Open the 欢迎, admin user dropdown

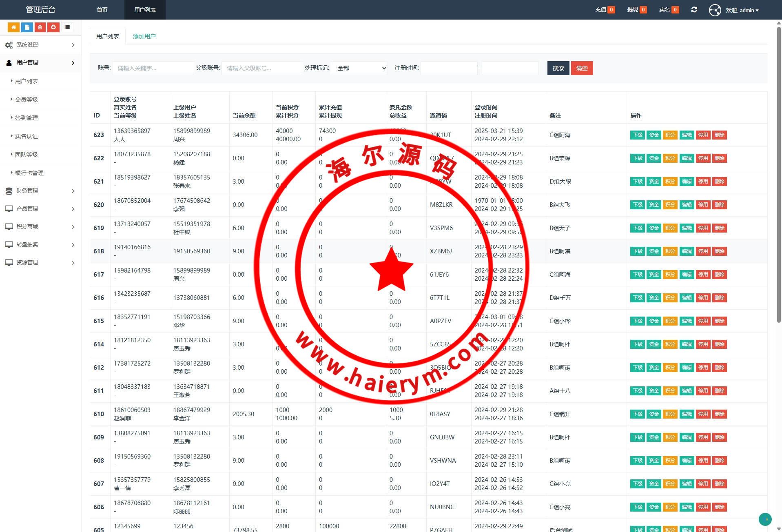742,10
